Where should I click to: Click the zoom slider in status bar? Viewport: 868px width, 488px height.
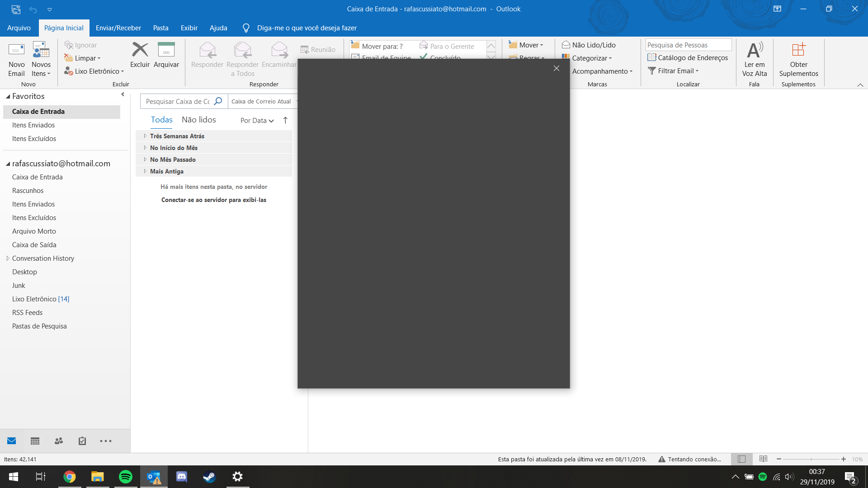pyautogui.click(x=811, y=459)
